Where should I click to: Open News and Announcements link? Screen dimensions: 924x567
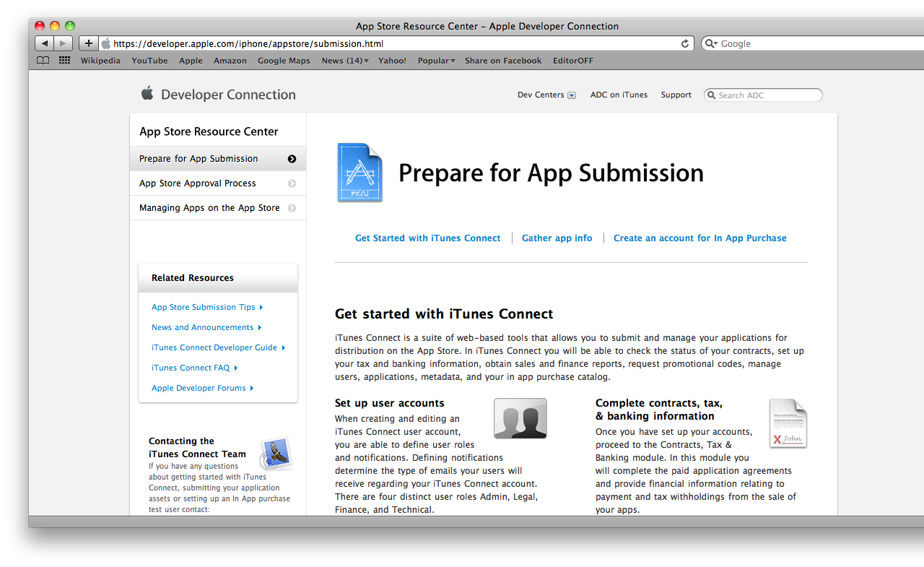pos(206,327)
